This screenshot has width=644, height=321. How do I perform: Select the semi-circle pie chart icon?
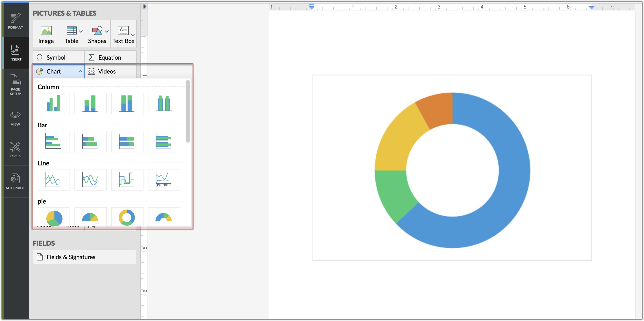click(x=90, y=217)
